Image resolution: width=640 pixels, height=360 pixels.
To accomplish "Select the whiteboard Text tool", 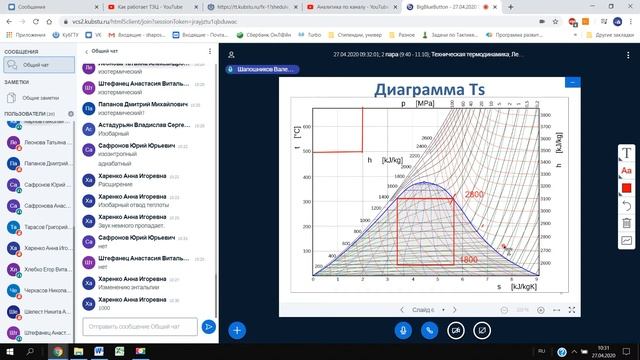I will 627,153.
